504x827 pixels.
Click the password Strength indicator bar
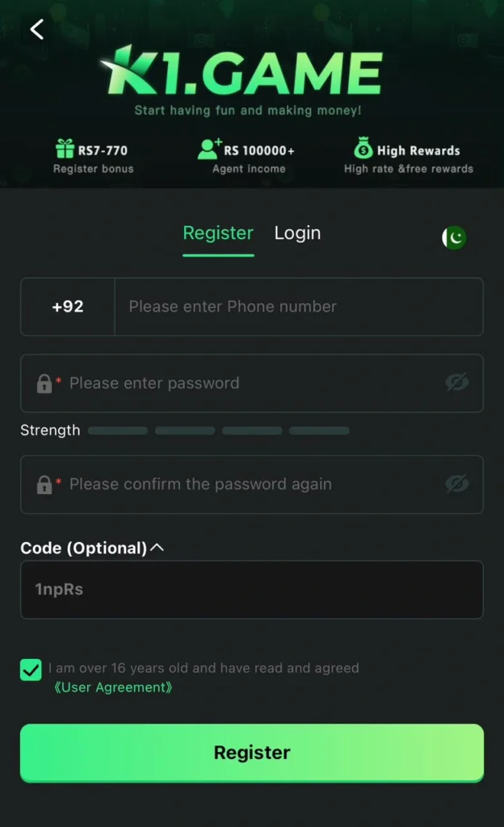218,430
